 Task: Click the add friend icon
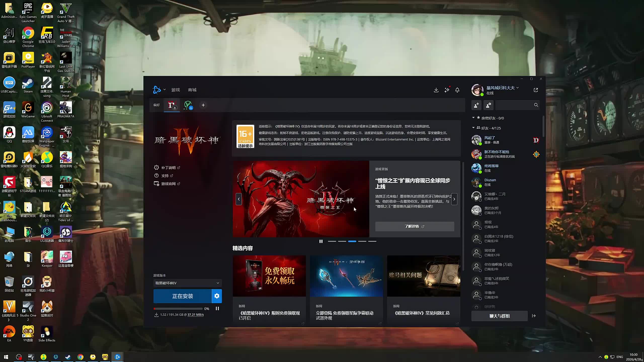click(476, 105)
